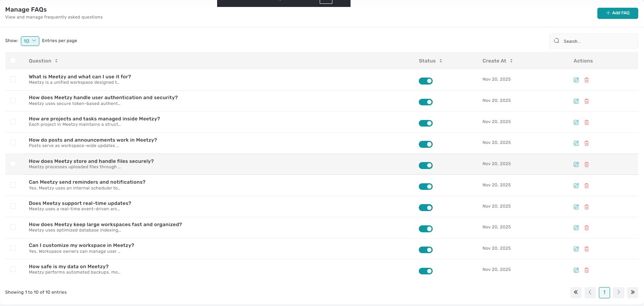Edit the 'customize my workspace' FAQ

pyautogui.click(x=576, y=249)
